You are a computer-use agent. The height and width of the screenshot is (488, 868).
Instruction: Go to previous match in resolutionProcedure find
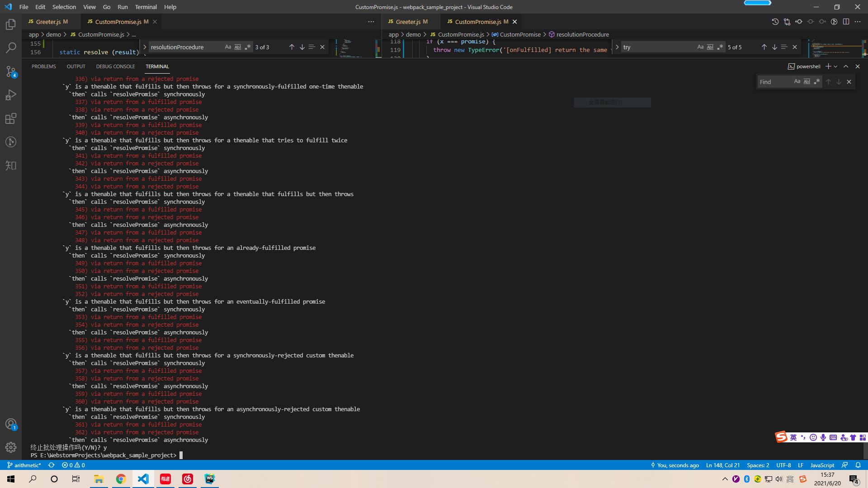click(x=292, y=47)
